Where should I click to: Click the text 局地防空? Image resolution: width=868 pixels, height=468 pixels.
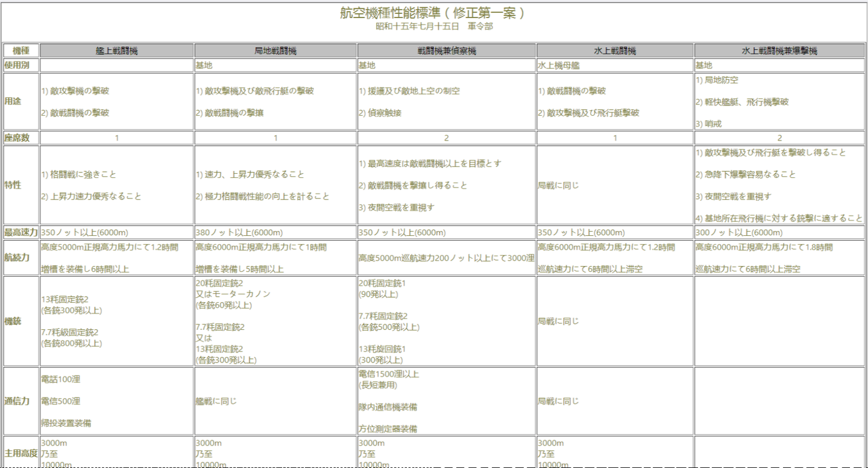(x=722, y=80)
